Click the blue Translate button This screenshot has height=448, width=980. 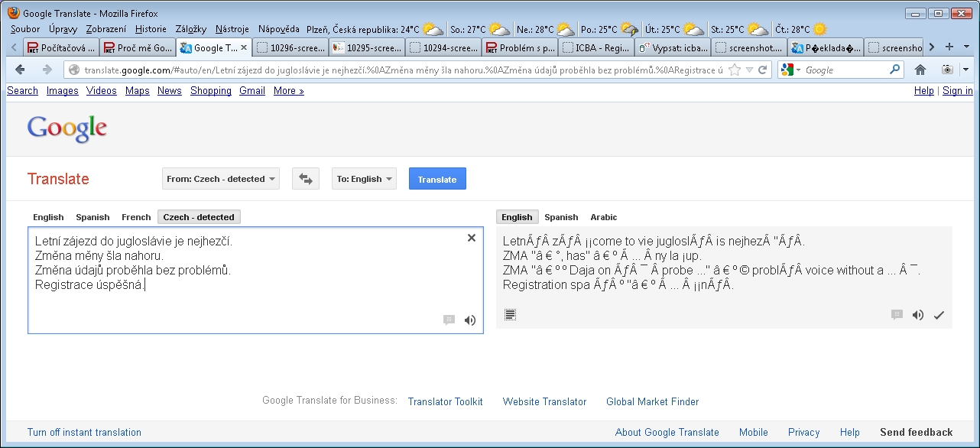(x=437, y=179)
